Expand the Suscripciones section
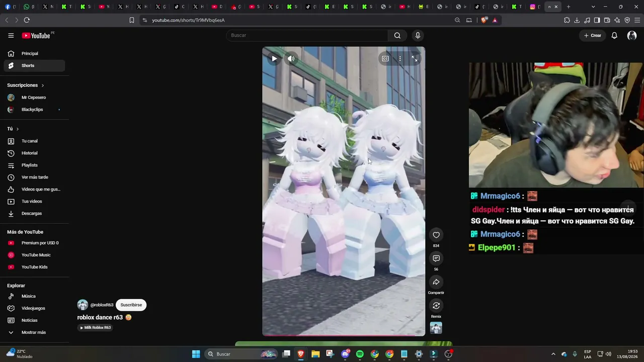Image resolution: width=644 pixels, height=362 pixels. pyautogui.click(x=26, y=85)
